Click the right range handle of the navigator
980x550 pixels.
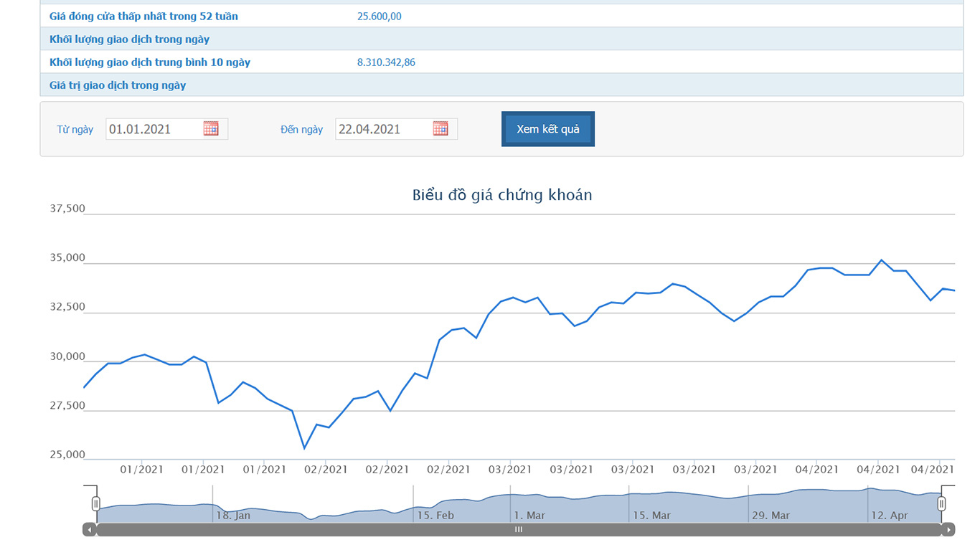point(941,503)
